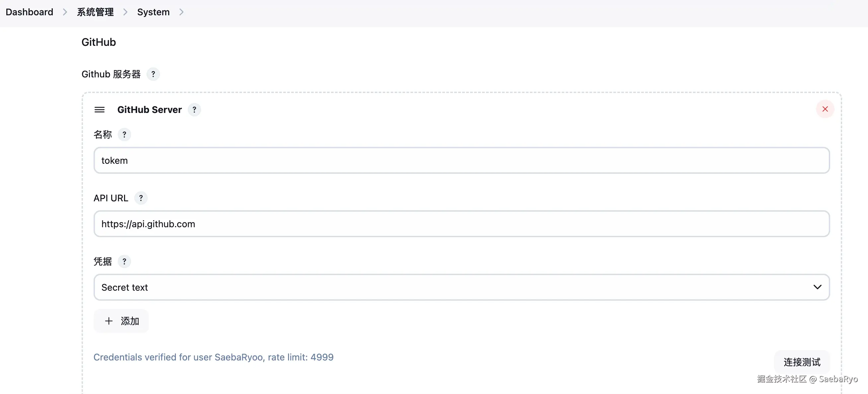Screen dimensions: 868x394
Task: Open the Secret text credentials dropdown
Action: 462,287
